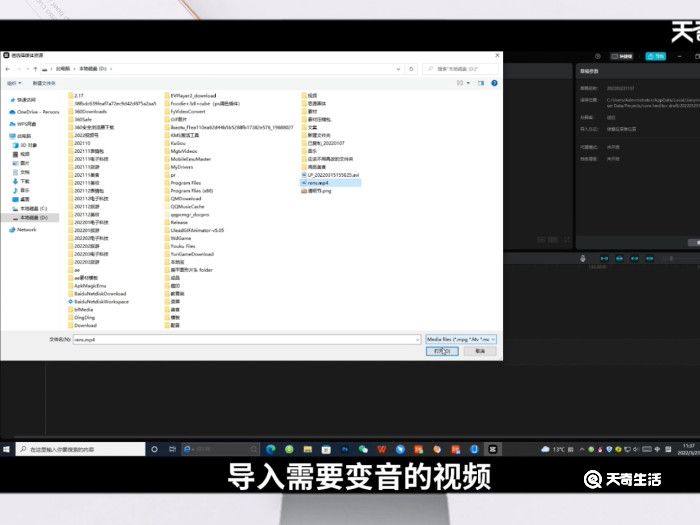
Task: Select the BaiduNetdiskDownload folder
Action: [x=97, y=294]
